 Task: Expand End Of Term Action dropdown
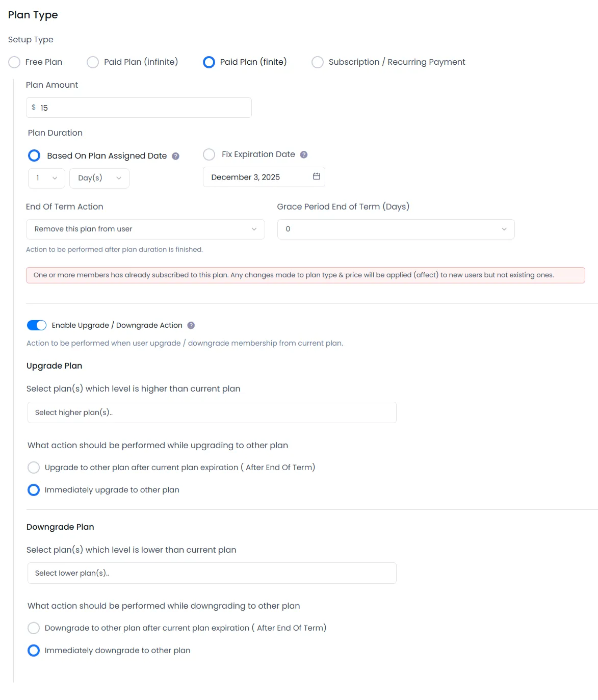point(145,229)
